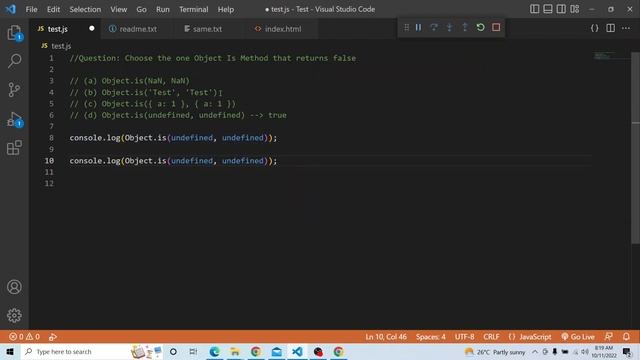Click the feedback icon in status bar
640x360 pixels.
pos(609,337)
